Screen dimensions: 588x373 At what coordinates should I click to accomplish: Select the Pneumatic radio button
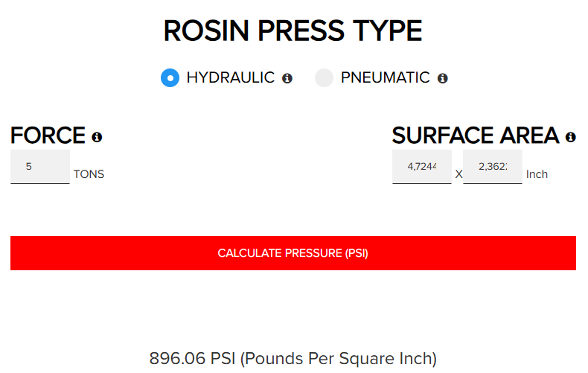coord(324,78)
